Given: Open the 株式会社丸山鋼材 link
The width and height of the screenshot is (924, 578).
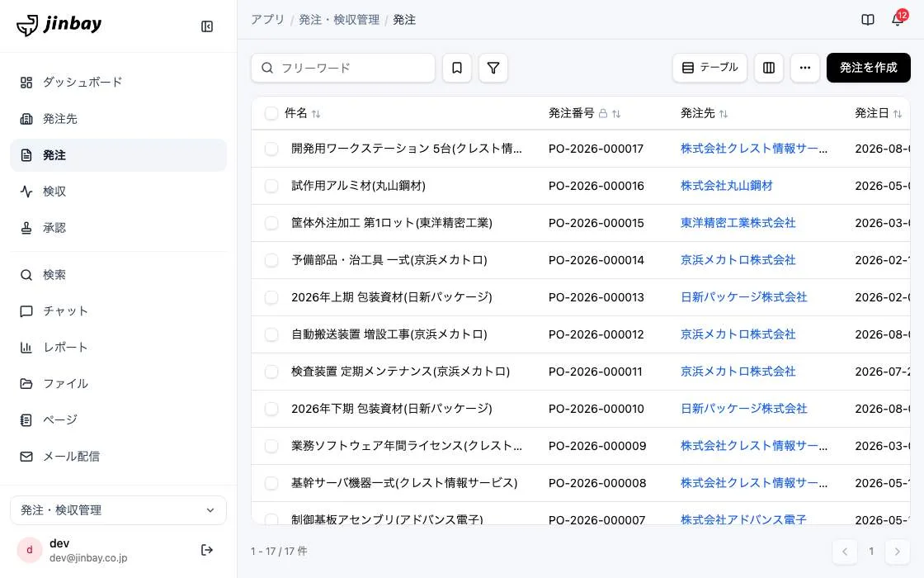Looking at the screenshot, I should (726, 186).
